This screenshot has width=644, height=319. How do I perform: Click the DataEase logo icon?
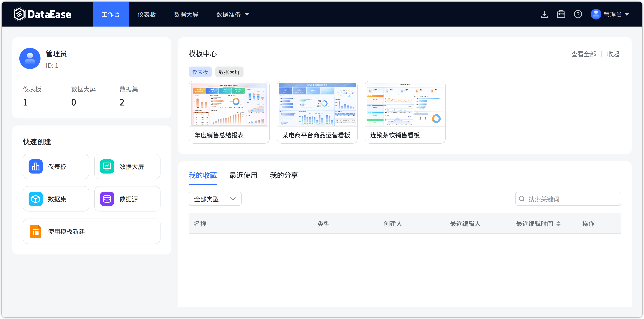pyautogui.click(x=19, y=14)
